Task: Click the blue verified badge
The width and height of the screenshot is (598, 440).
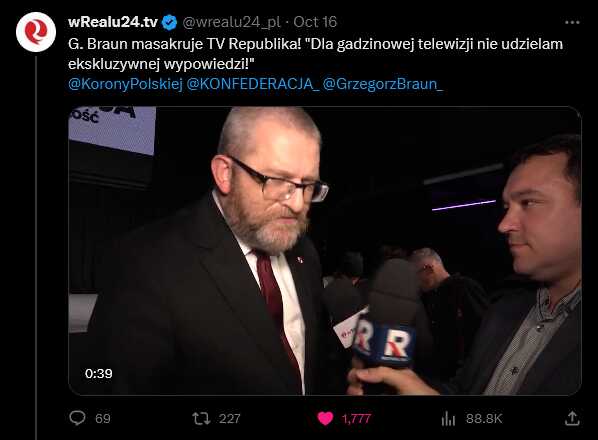Action: [169, 22]
